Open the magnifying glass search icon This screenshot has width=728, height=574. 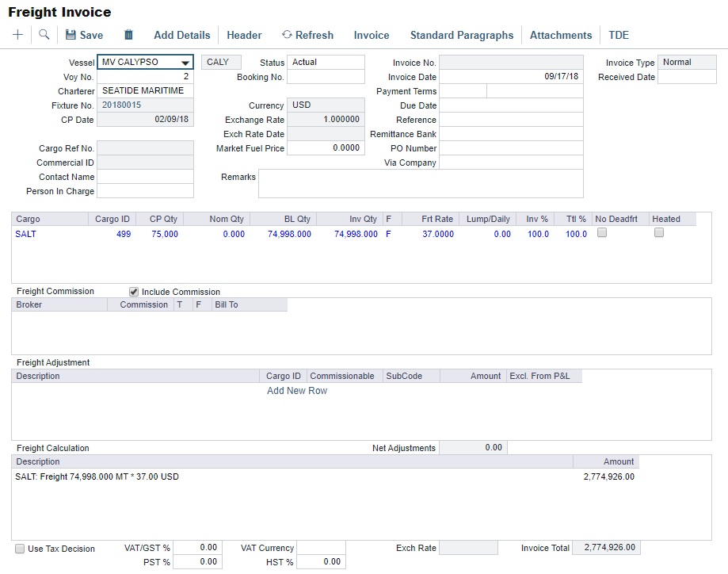pos(44,35)
